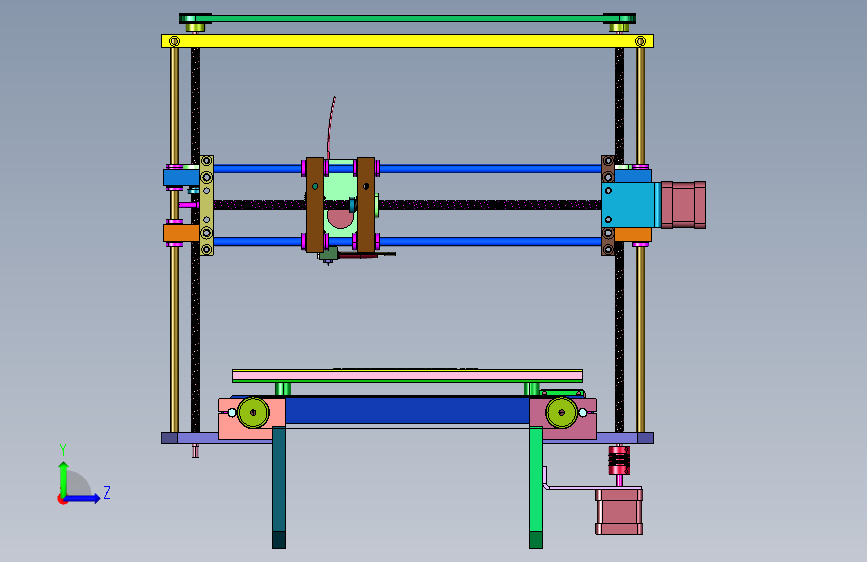Click the right yellow-green bed pulley

(x=562, y=413)
